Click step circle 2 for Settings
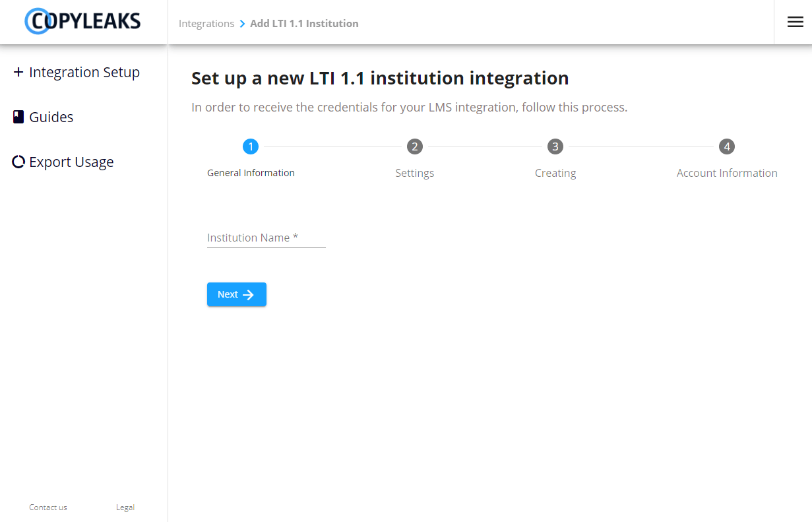812x522 pixels. [x=414, y=146]
